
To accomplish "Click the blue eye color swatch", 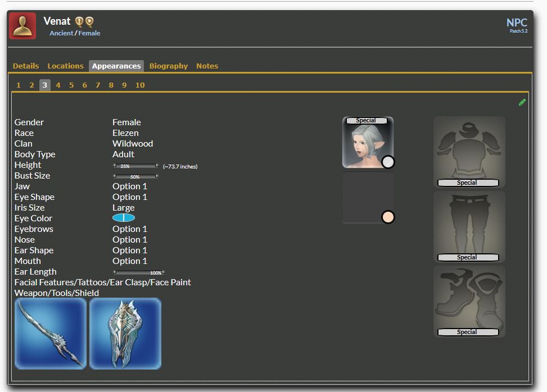I will [124, 218].
